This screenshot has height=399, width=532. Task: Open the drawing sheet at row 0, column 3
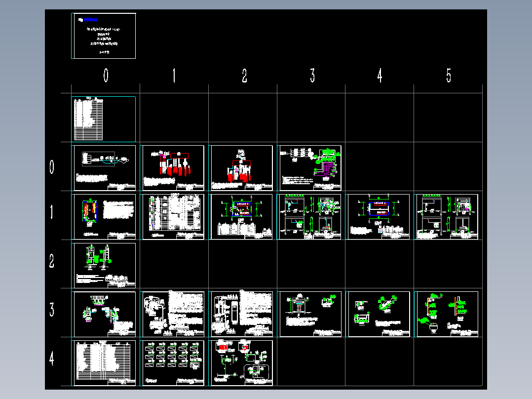(309, 168)
